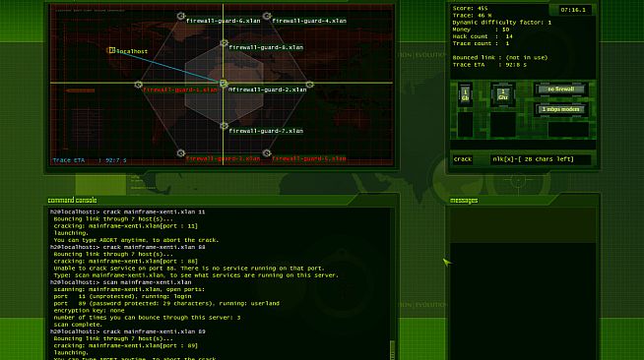
Task: Click the command console panel title
Action: pyautogui.click(x=72, y=200)
